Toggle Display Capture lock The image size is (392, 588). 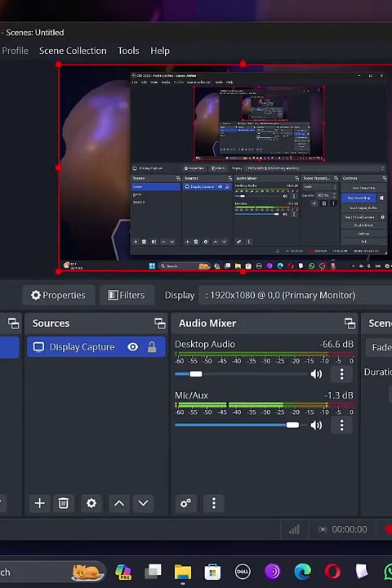coord(152,347)
